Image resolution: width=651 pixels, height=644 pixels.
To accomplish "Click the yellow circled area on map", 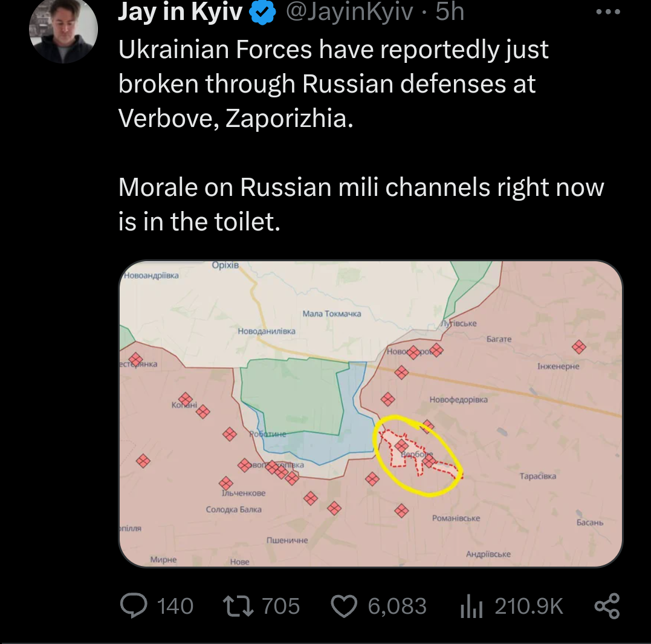I will coord(418,455).
